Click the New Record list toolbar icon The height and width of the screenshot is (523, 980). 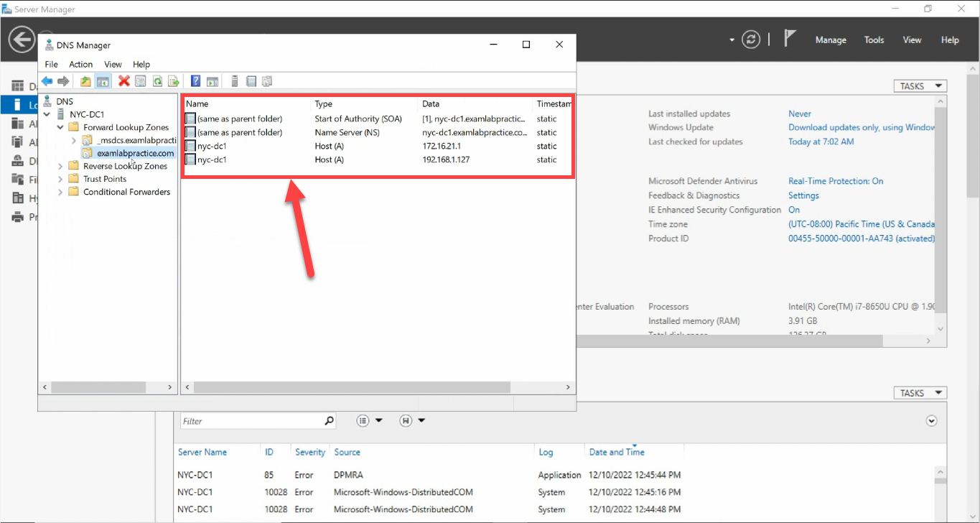[251, 81]
